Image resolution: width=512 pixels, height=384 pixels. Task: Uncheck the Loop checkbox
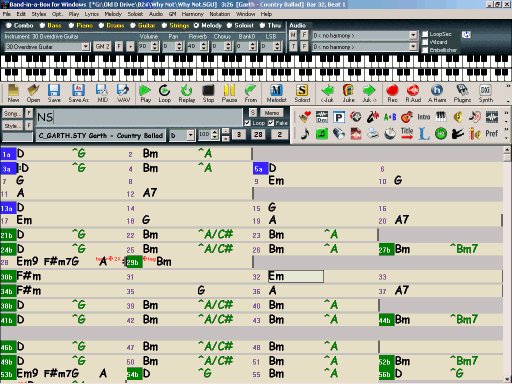[x=247, y=123]
